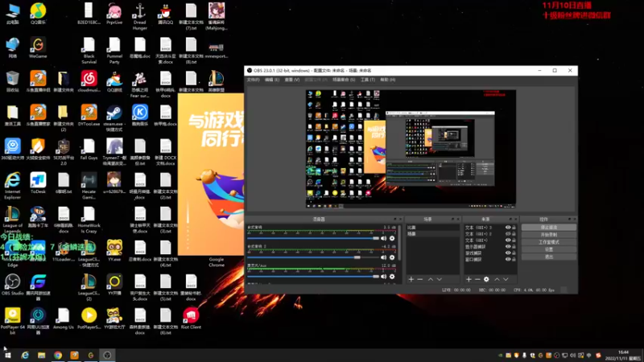Close the Scenes (场景) dock panel
The height and width of the screenshot is (362, 644).
tap(458, 219)
